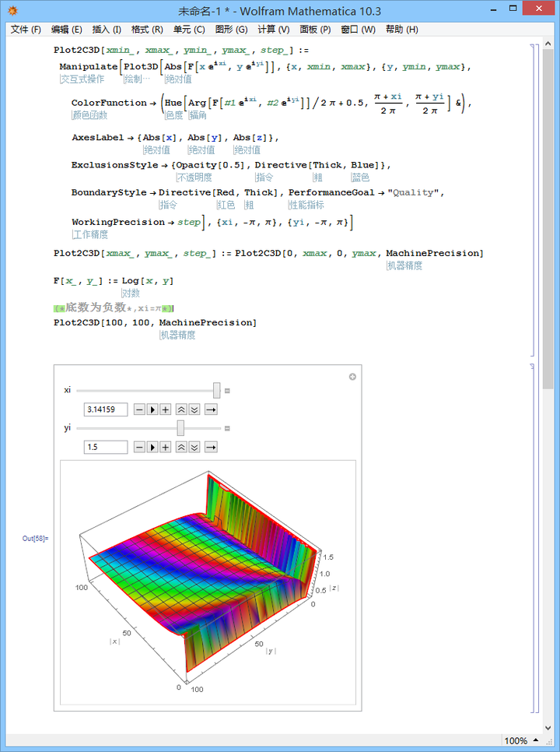
Task: Open the 窗口 (W) menu
Action: [x=358, y=30]
